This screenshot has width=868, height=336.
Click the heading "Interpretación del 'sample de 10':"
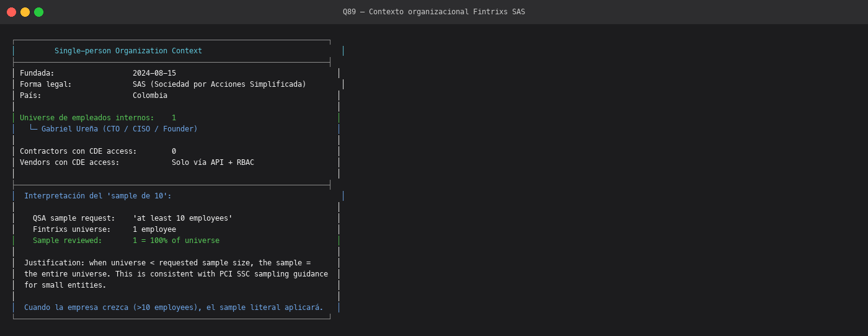pos(98,196)
